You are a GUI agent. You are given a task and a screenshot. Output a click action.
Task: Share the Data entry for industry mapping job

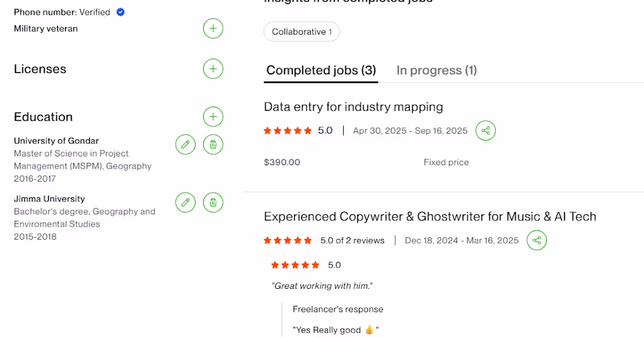485,131
